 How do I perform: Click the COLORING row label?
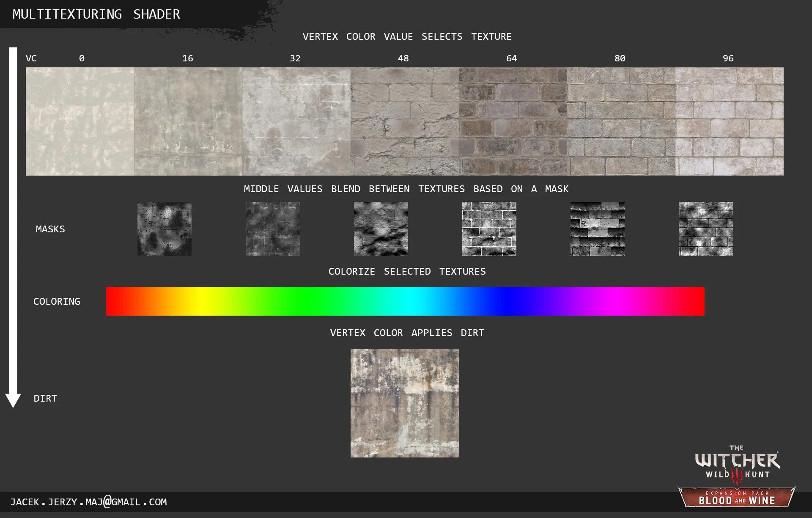click(x=57, y=301)
